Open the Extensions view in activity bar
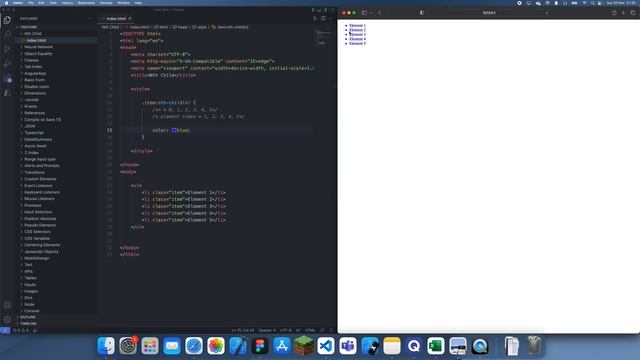640x360 pixels. coord(7,79)
